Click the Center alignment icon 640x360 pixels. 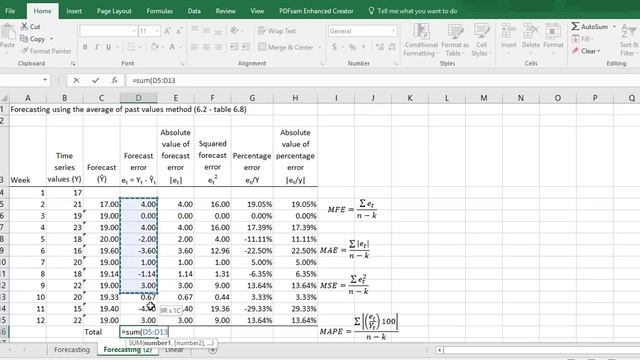(207, 47)
